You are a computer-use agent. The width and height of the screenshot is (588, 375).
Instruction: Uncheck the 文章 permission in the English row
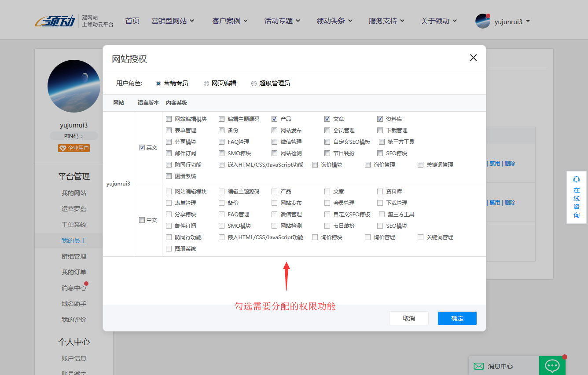coord(327,118)
